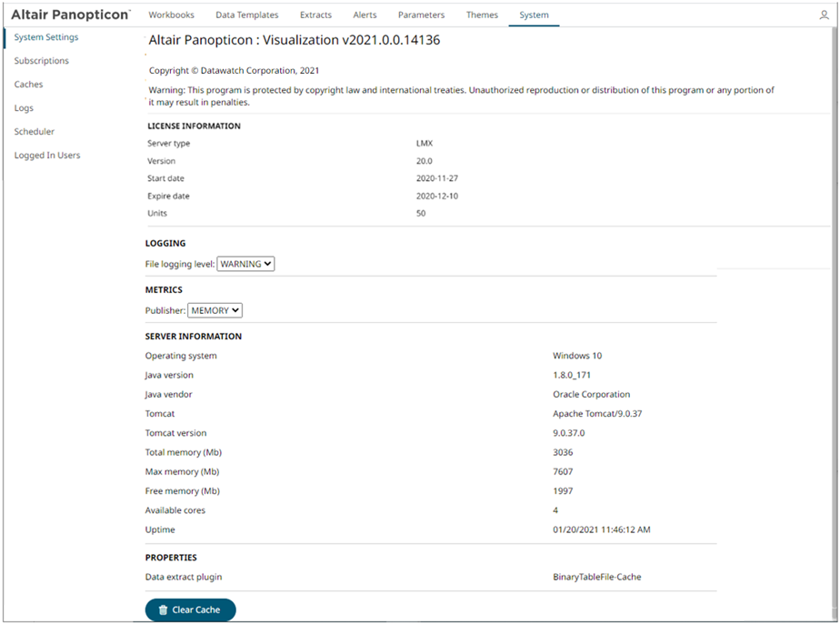
Task: Open the File logging level dropdown
Action: pyautogui.click(x=245, y=264)
